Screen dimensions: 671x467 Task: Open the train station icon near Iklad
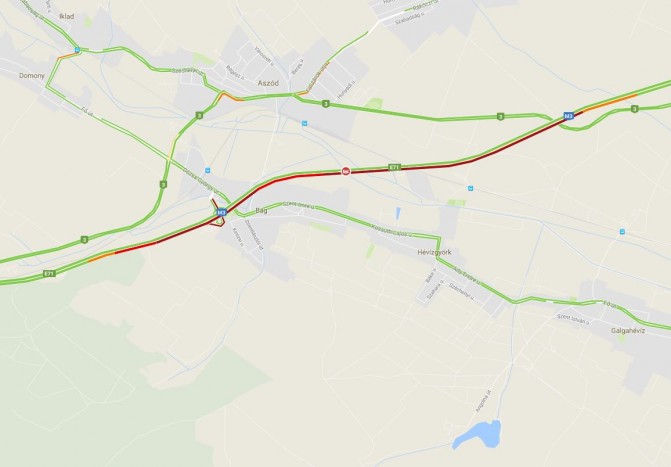point(77,50)
